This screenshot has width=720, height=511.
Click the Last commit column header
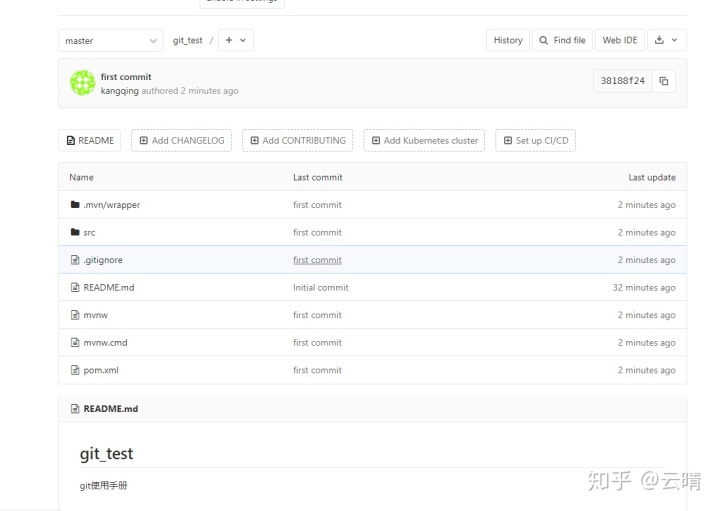318,177
